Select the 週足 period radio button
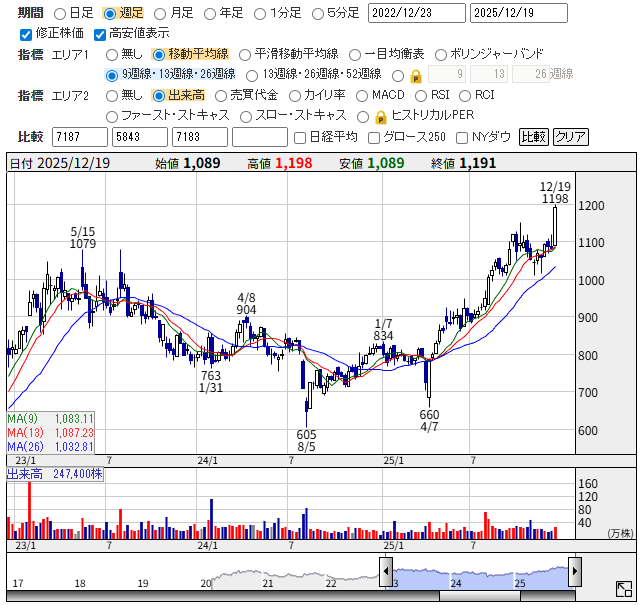The height and width of the screenshot is (605, 641). tap(110, 14)
